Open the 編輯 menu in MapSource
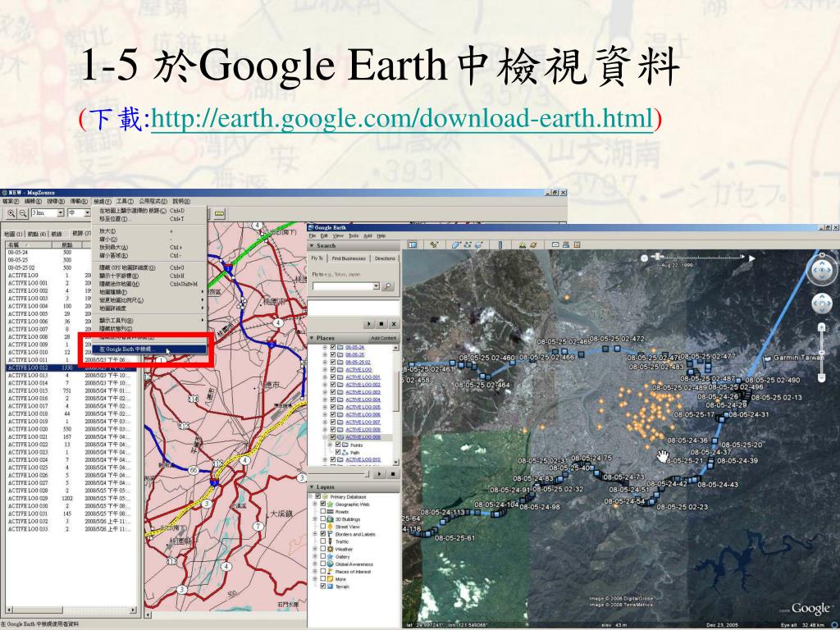 coord(33,202)
